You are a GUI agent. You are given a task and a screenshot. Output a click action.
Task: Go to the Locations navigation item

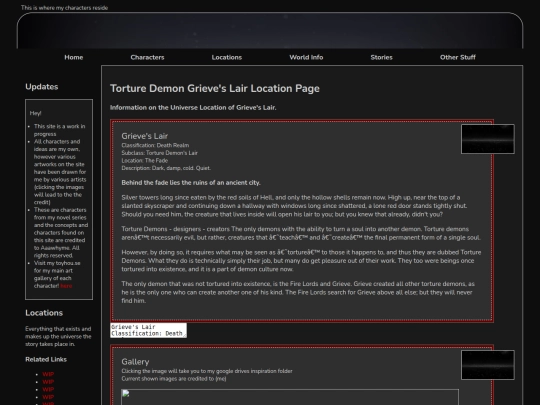(227, 57)
